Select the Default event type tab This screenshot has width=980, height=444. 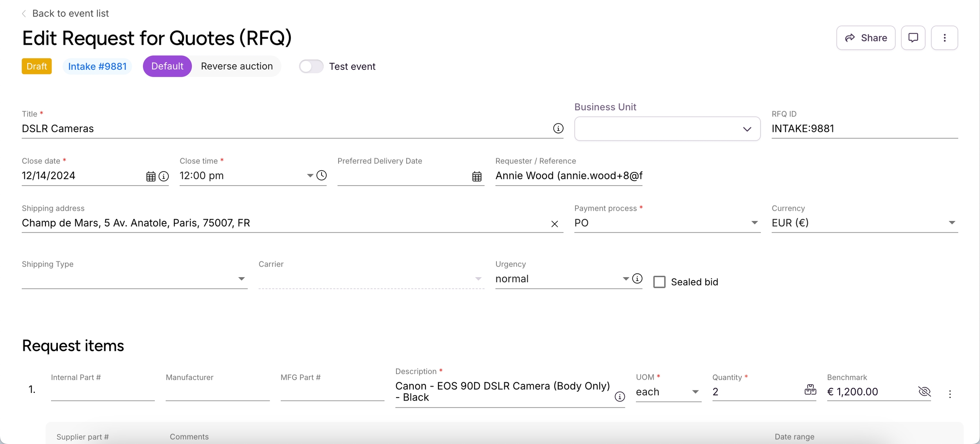point(167,66)
